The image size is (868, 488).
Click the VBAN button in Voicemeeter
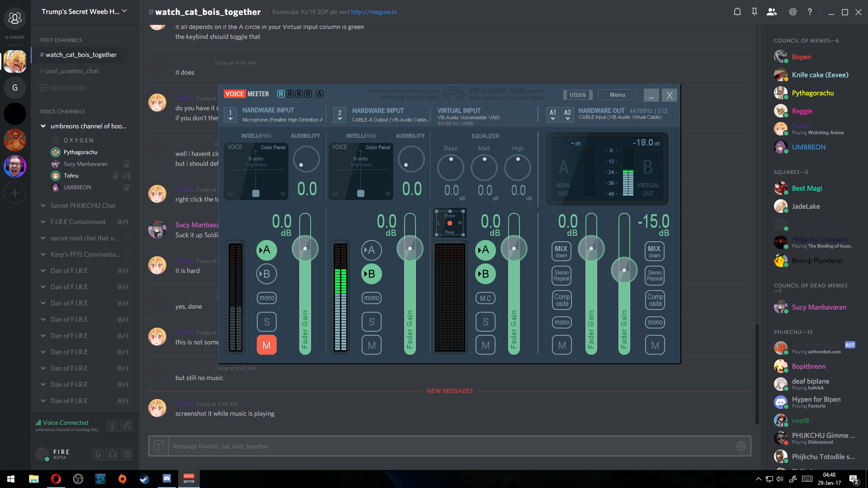[578, 95]
